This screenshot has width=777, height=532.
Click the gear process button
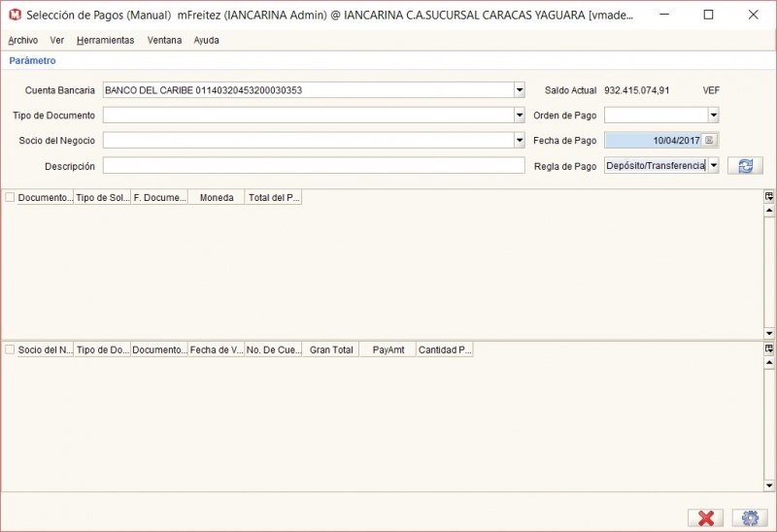point(749,518)
